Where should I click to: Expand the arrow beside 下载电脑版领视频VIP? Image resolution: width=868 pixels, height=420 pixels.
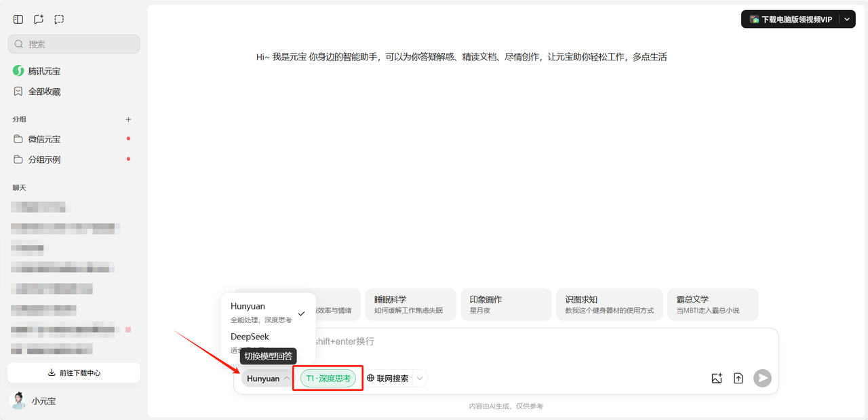[x=848, y=20]
